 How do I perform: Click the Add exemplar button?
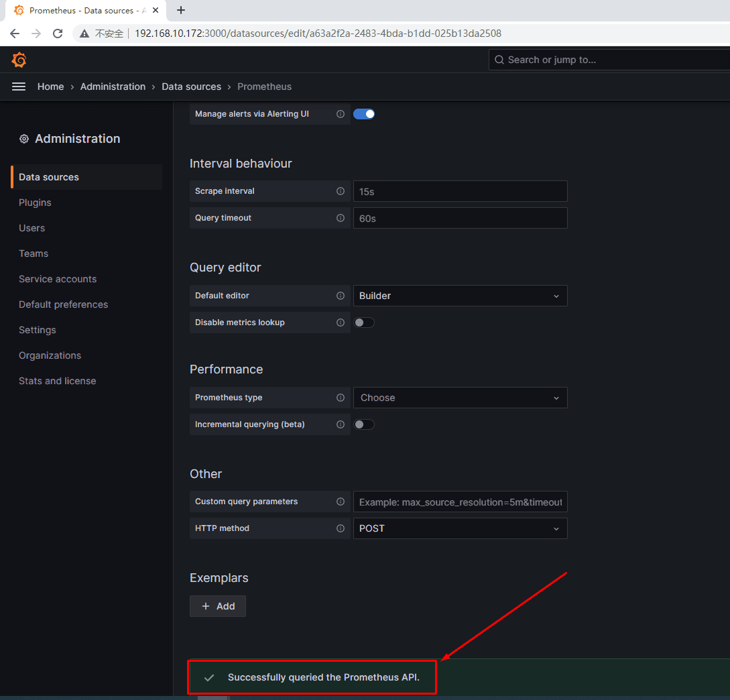(218, 606)
